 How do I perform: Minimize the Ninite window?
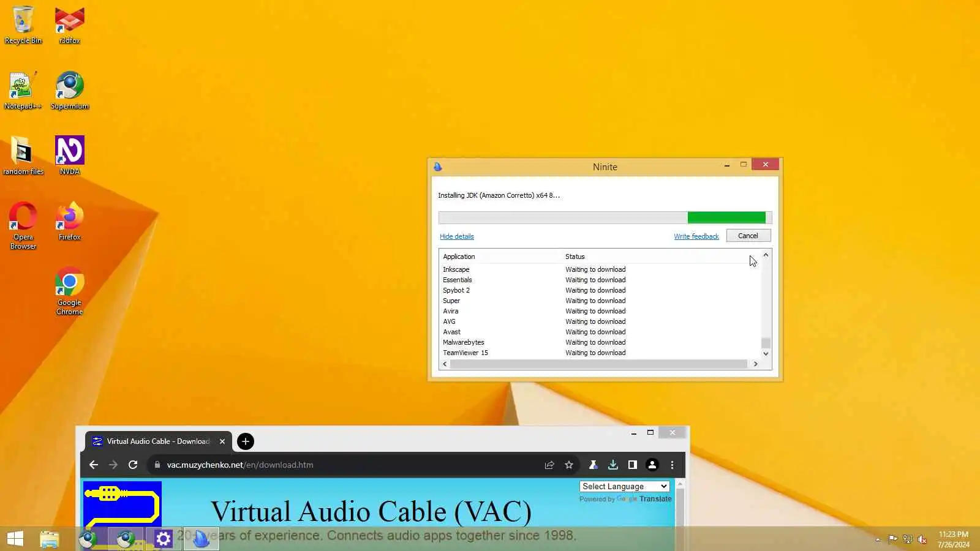(727, 165)
